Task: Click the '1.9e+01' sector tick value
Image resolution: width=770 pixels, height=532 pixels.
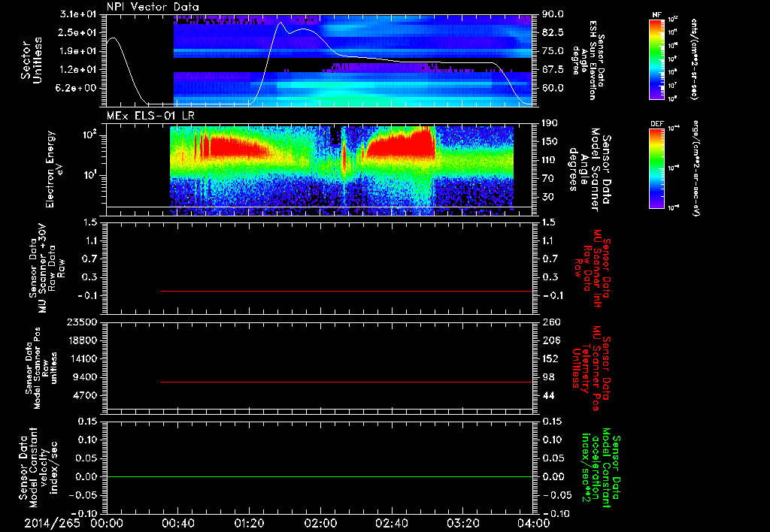Action: coord(78,51)
